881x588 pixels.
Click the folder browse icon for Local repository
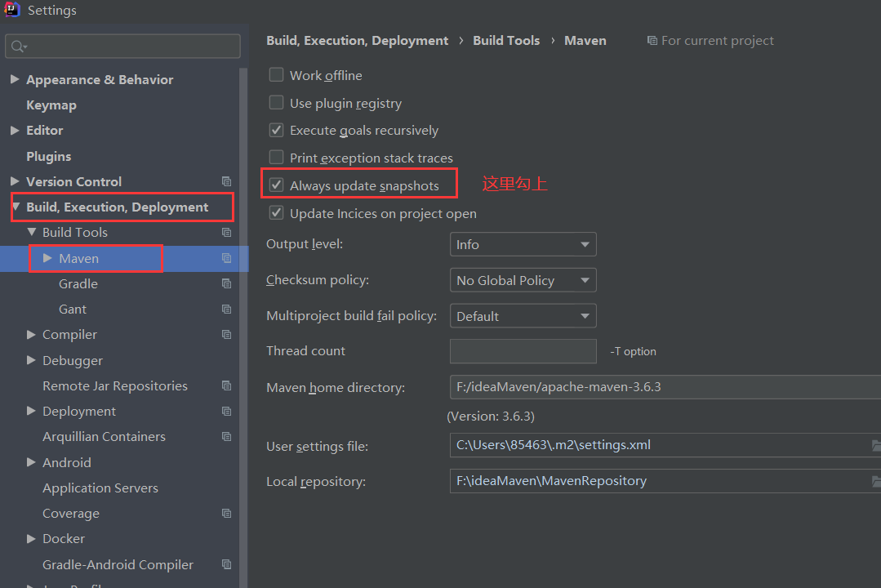(x=875, y=481)
